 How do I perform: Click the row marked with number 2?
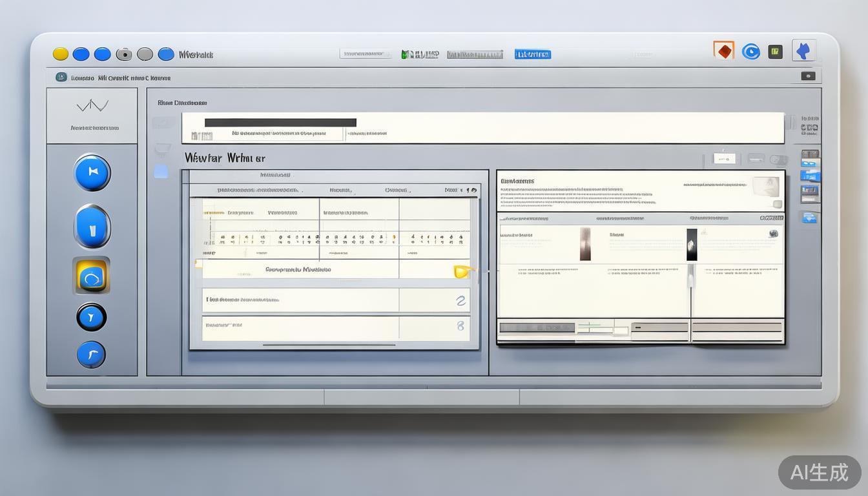point(336,300)
